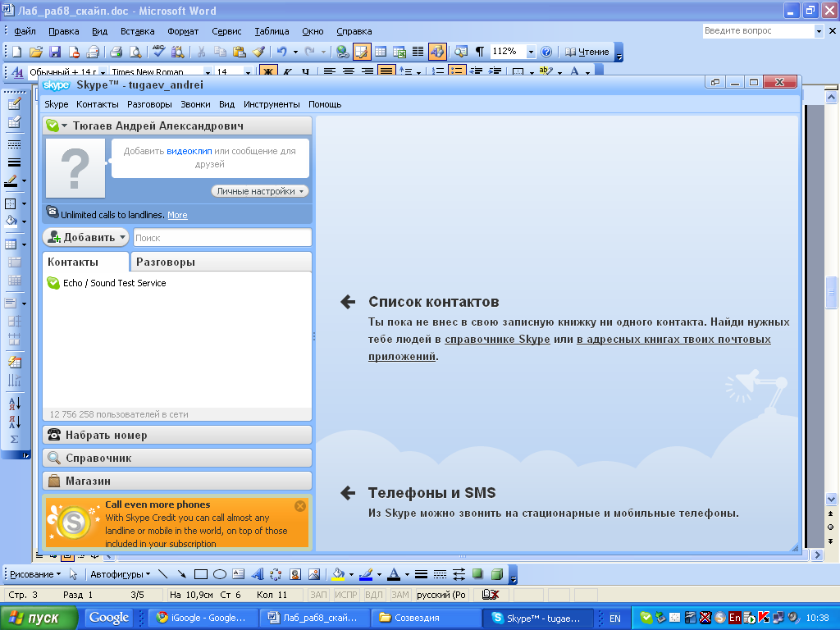
Task: Click More link about unlimited calls
Action: 177,216
